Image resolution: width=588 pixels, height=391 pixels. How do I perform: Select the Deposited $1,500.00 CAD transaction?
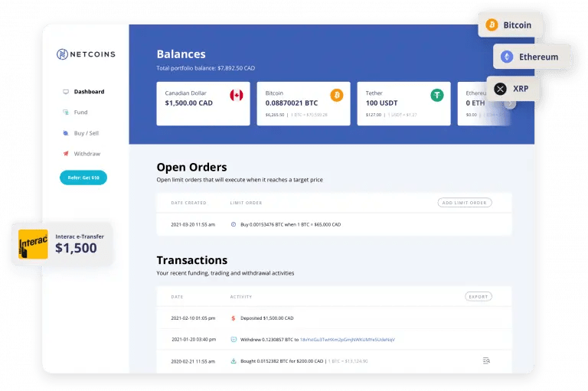point(334,318)
